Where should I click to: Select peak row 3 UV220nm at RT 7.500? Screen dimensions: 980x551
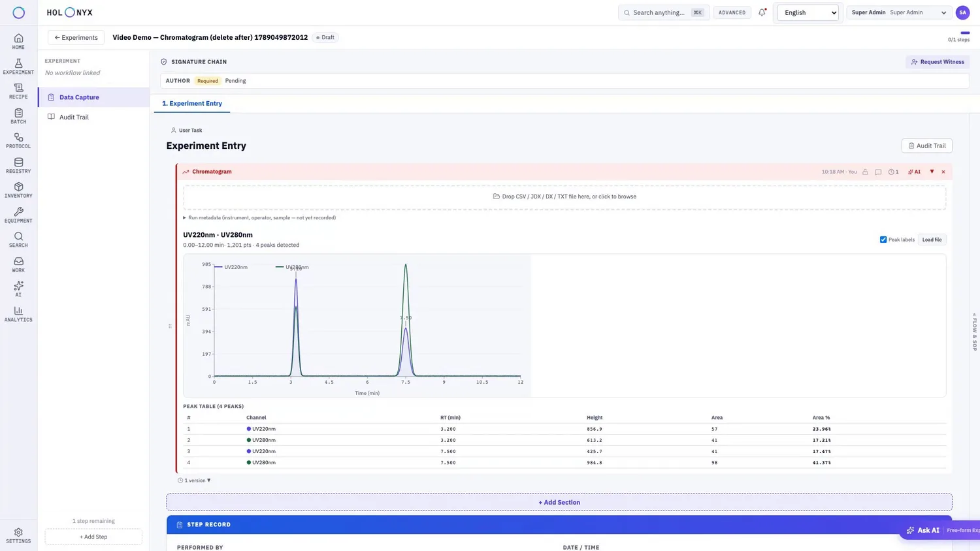coord(564,451)
